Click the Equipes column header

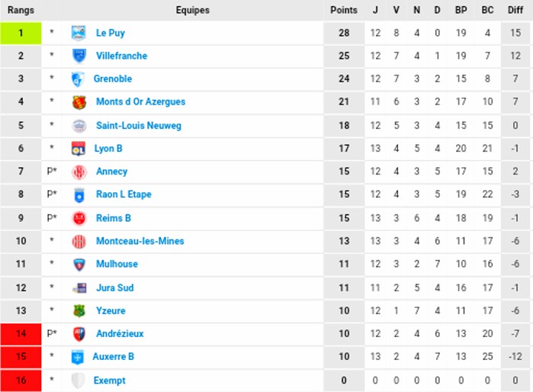coord(192,11)
